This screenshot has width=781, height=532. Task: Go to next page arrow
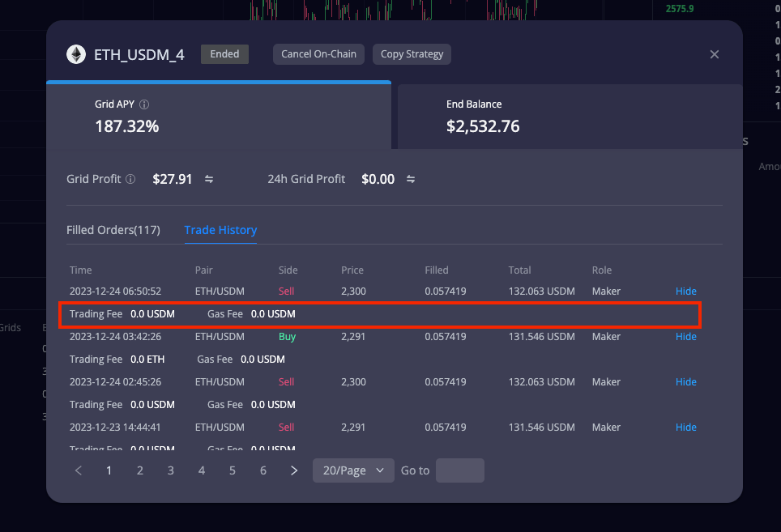click(294, 470)
